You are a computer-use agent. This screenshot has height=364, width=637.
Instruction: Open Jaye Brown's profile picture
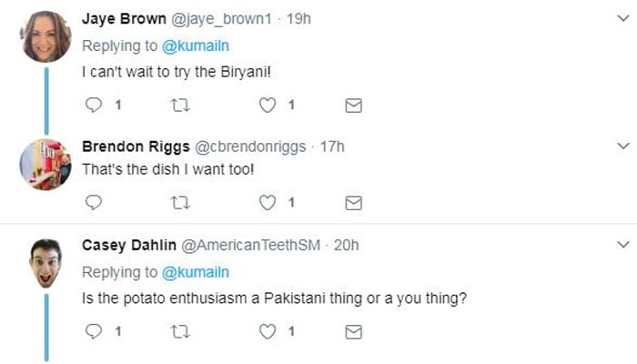(45, 36)
